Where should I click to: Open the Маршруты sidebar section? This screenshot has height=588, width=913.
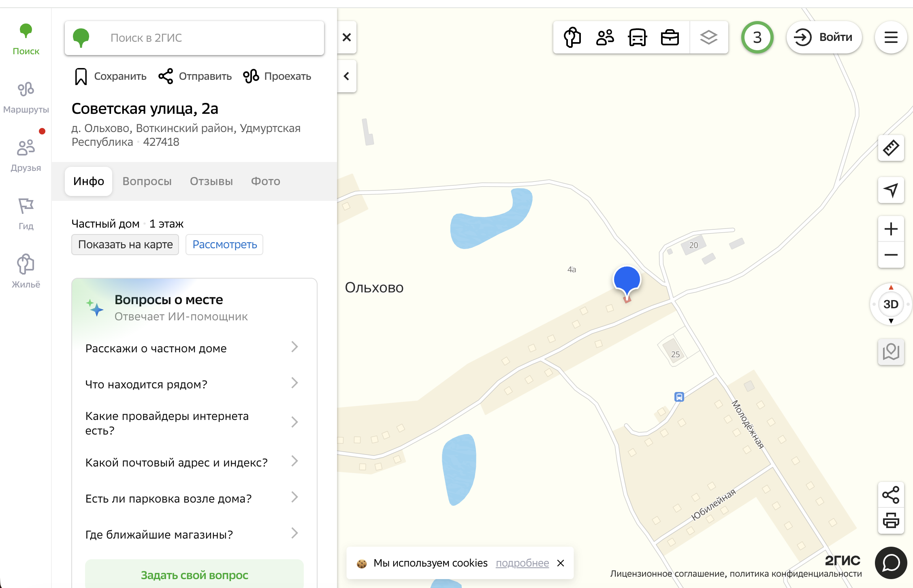pos(26,98)
